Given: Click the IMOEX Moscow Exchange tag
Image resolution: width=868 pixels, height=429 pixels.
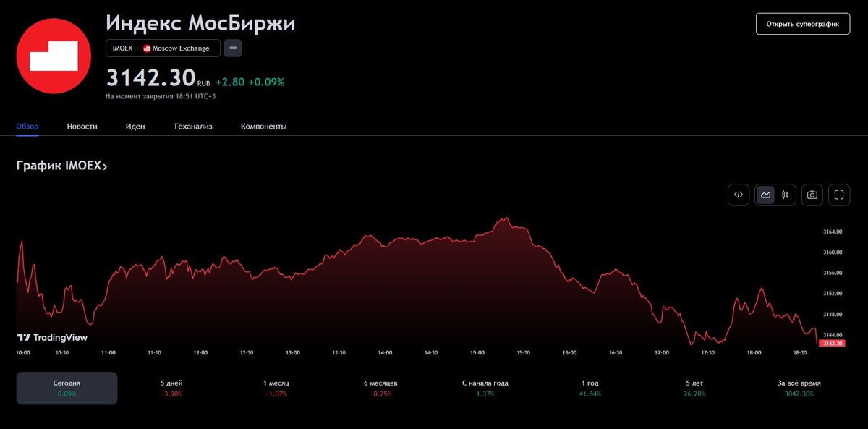Looking at the screenshot, I should (x=163, y=48).
